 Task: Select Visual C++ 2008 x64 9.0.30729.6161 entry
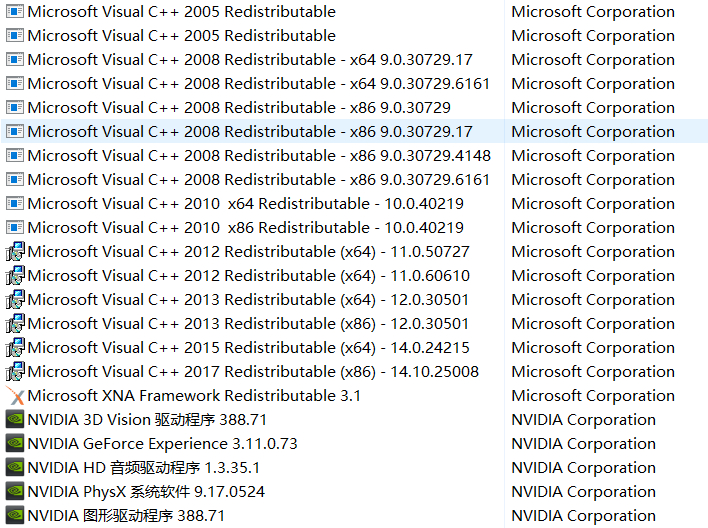coord(259,84)
